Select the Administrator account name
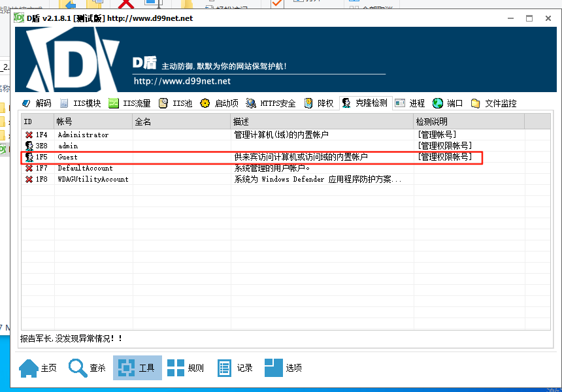This screenshot has height=392, width=562. [83, 135]
